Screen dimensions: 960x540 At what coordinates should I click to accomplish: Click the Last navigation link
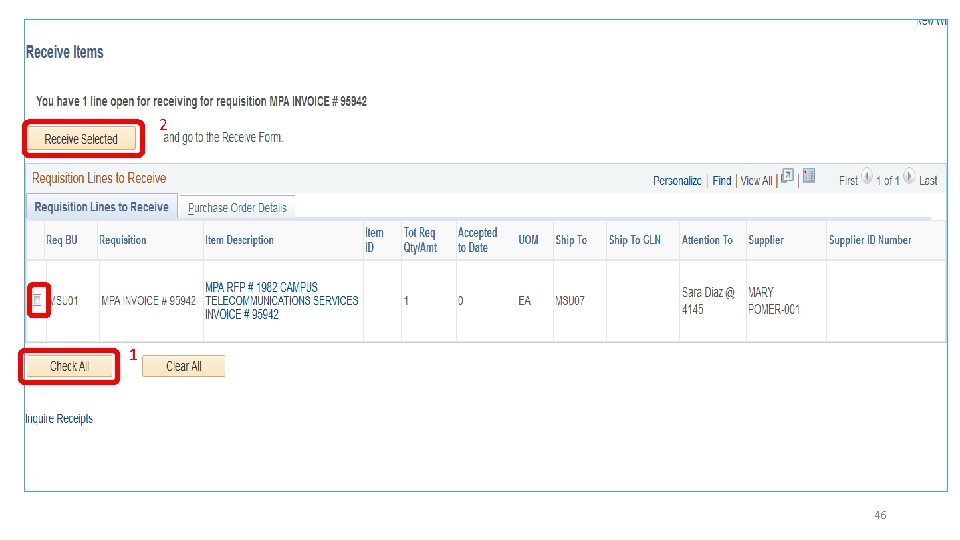928,181
